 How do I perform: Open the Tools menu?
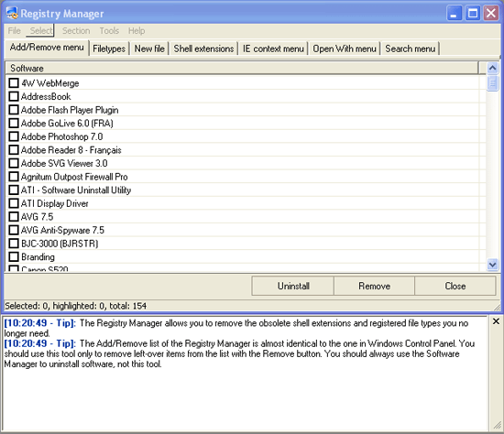(x=109, y=31)
